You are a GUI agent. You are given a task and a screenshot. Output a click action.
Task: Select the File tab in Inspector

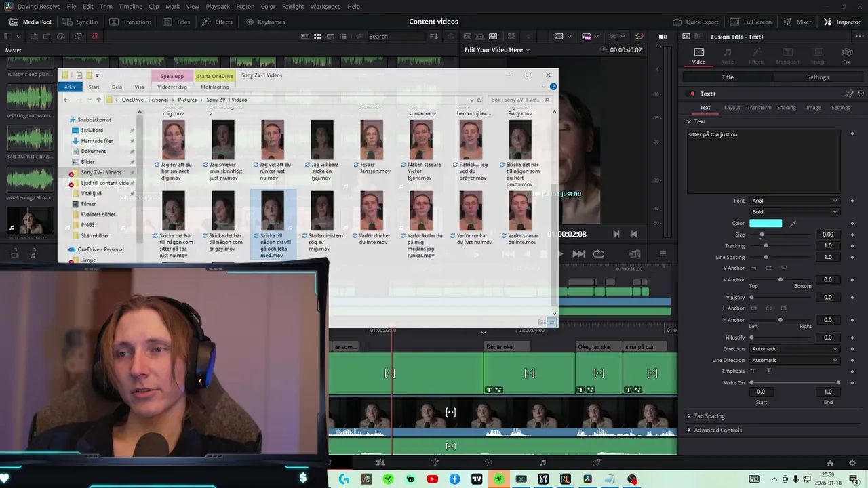(847, 56)
